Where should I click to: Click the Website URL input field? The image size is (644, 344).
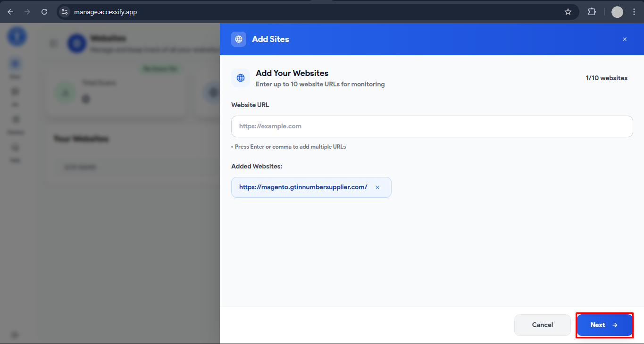pos(431,126)
